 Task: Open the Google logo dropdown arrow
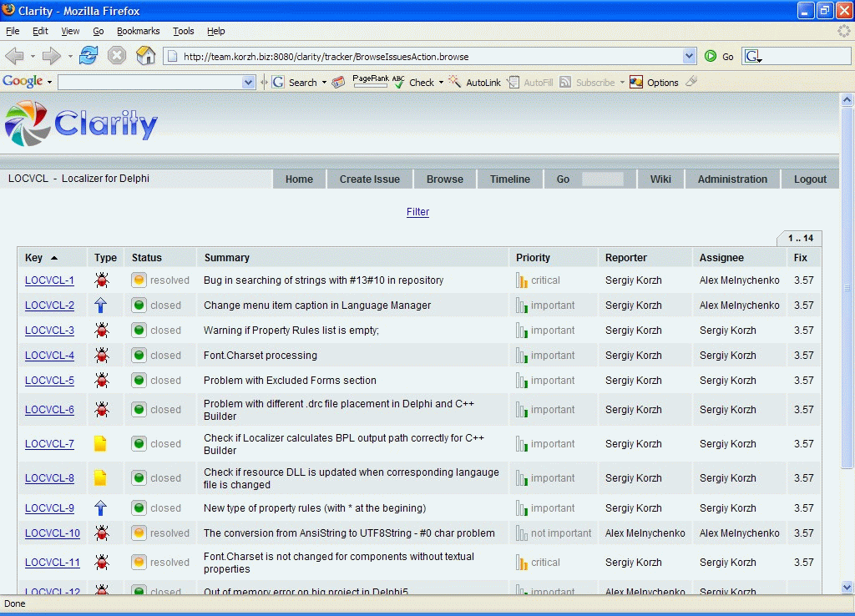pyautogui.click(x=49, y=83)
